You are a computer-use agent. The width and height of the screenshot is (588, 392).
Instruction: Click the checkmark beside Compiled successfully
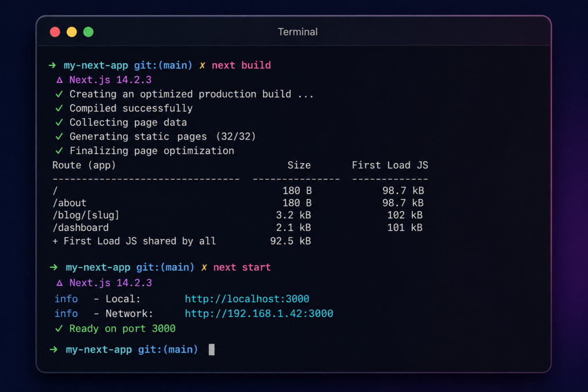[59, 108]
